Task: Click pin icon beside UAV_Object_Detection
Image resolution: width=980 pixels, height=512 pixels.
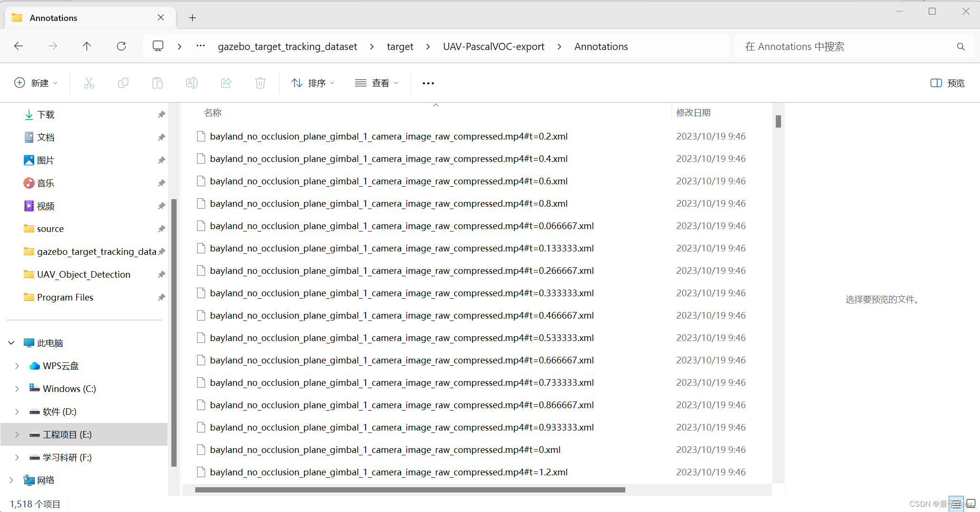Action: pos(161,274)
